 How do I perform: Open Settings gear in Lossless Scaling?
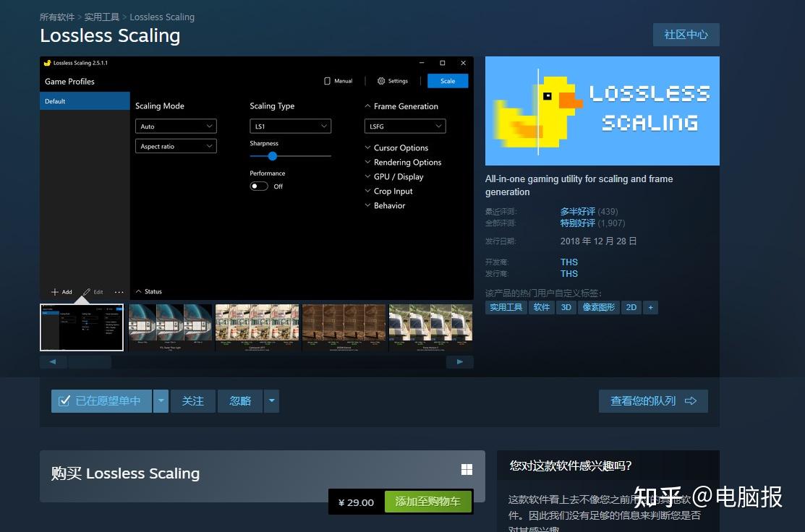[381, 81]
